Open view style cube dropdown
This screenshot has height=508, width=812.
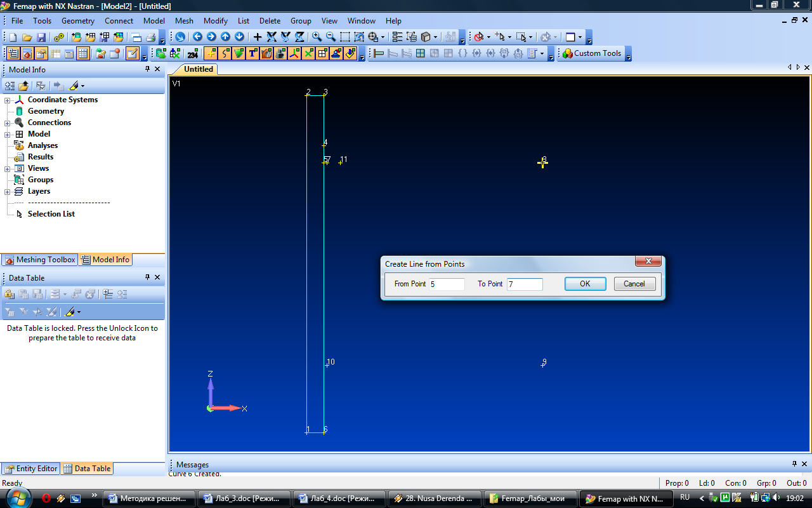point(435,37)
